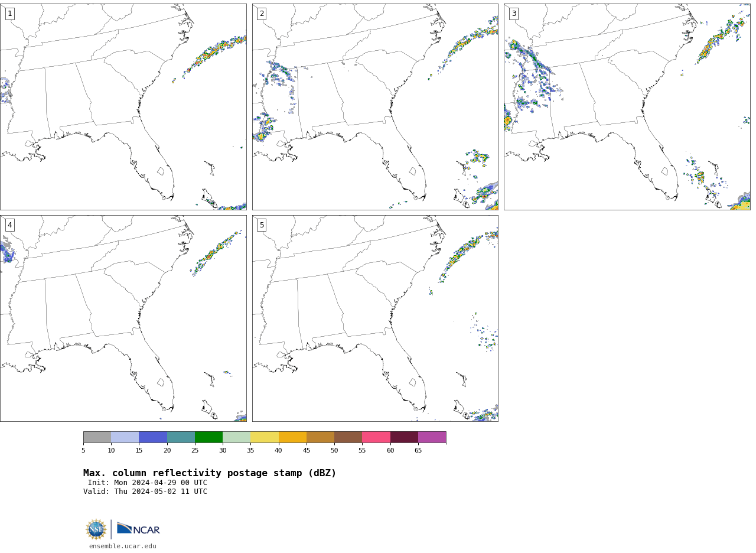Viewport: 756px width, 553px height.
Task: Click the yellow 35-40 dBZ swatch
Action: (265, 437)
